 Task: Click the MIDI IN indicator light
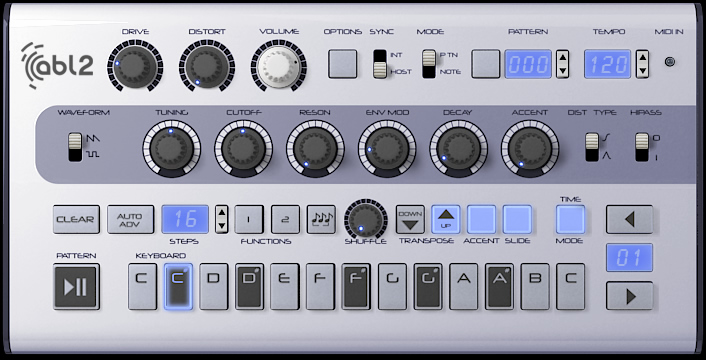(670, 62)
